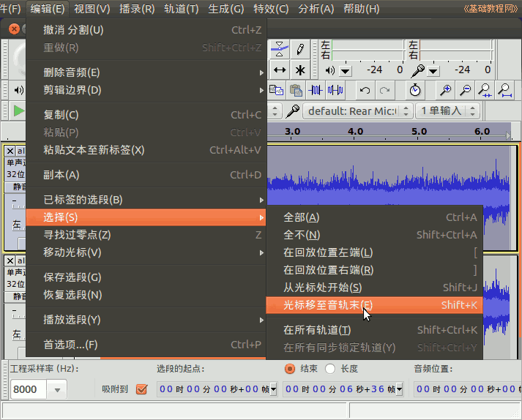The image size is (522, 420).
Task: Open the 1 单输入 channels dropdown
Action: point(447,111)
